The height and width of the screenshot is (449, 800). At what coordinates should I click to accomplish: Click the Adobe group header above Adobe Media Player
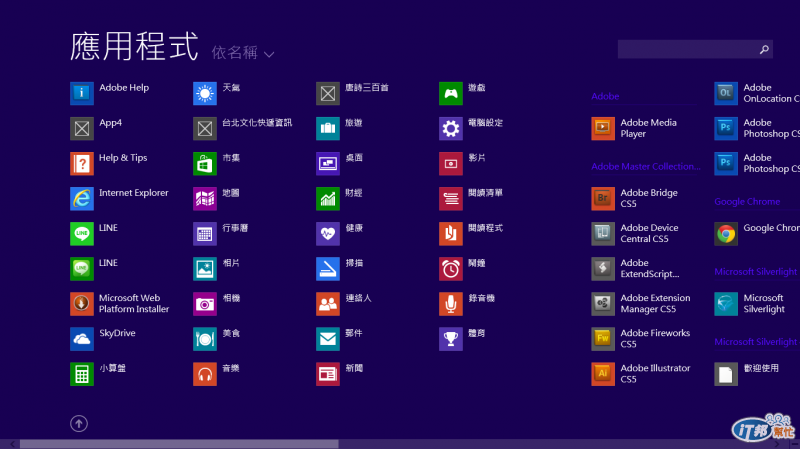coord(605,96)
